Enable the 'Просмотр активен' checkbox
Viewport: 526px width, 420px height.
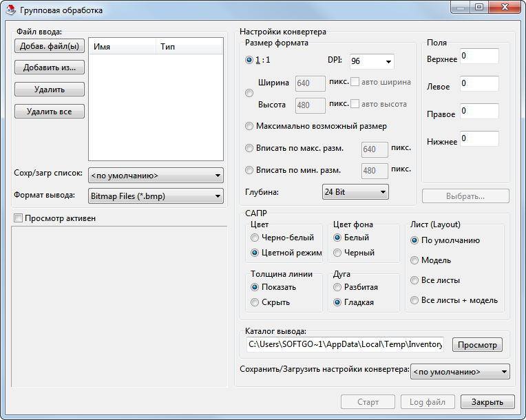pos(19,218)
